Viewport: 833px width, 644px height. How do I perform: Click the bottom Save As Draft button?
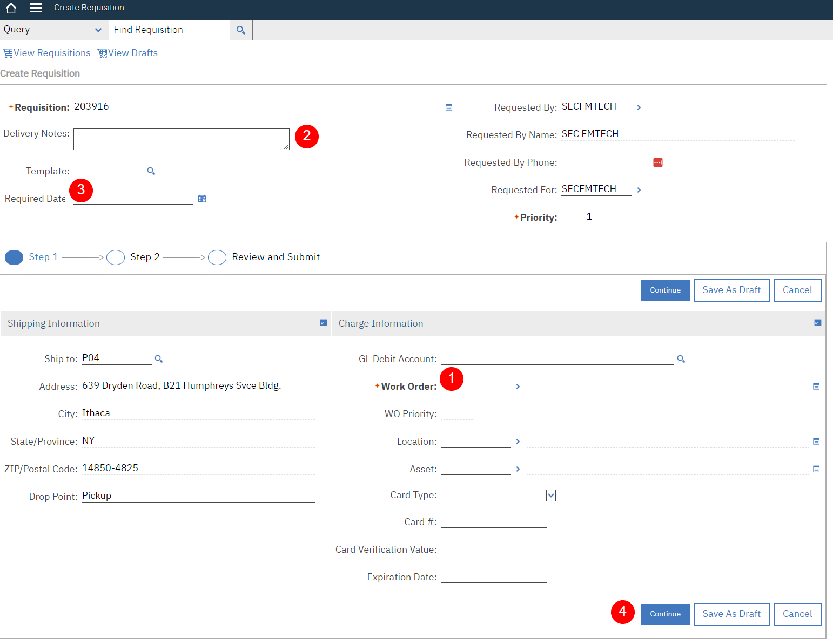pyautogui.click(x=731, y=614)
